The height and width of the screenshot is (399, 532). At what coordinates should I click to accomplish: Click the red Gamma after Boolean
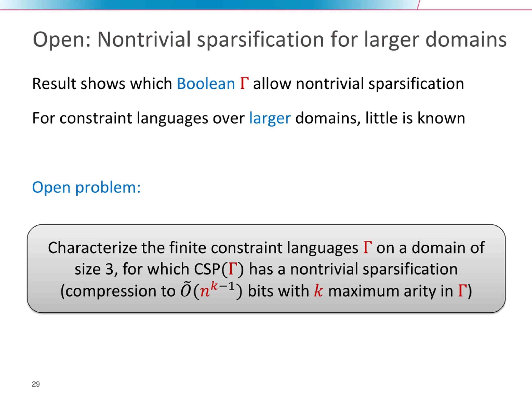(x=244, y=83)
